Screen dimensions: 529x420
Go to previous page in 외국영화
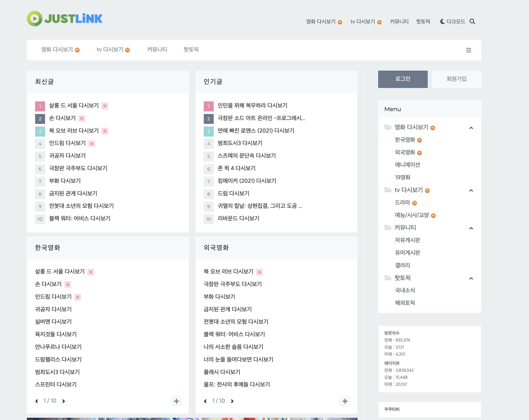205,401
